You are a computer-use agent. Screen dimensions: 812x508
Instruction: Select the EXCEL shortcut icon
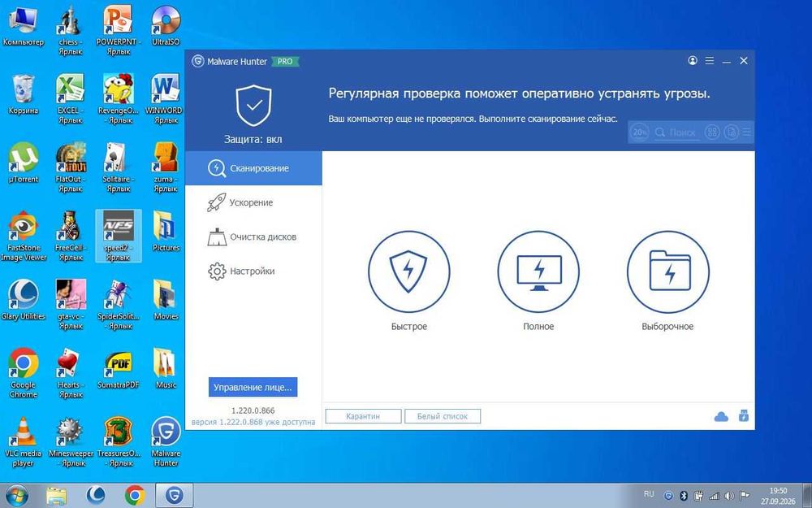(70, 98)
